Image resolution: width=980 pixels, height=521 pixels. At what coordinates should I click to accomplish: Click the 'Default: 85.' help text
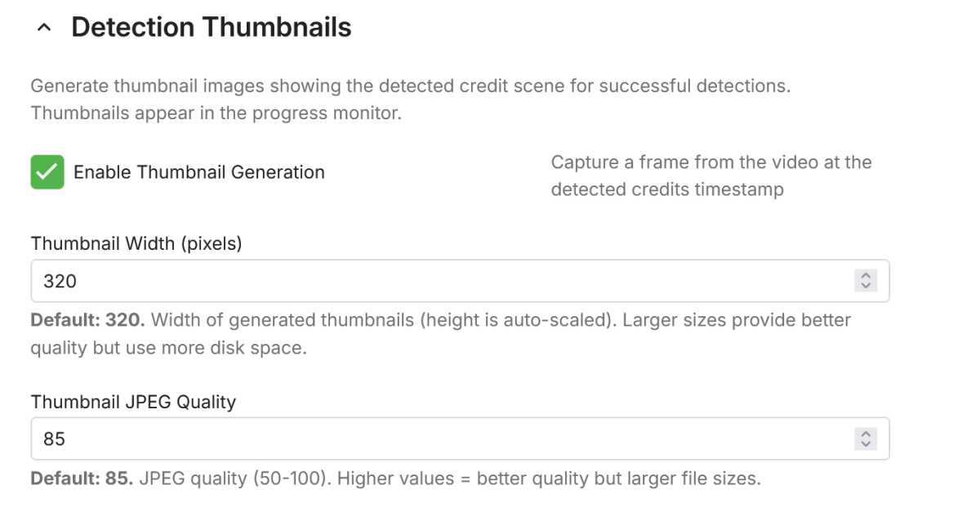click(82, 478)
